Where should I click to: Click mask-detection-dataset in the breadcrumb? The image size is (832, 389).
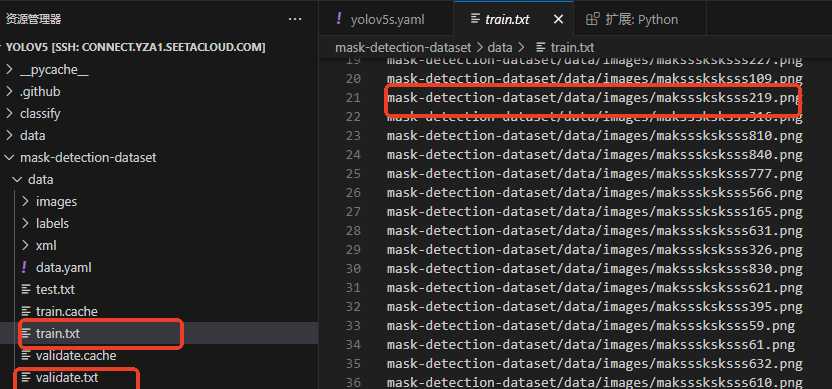[x=403, y=47]
